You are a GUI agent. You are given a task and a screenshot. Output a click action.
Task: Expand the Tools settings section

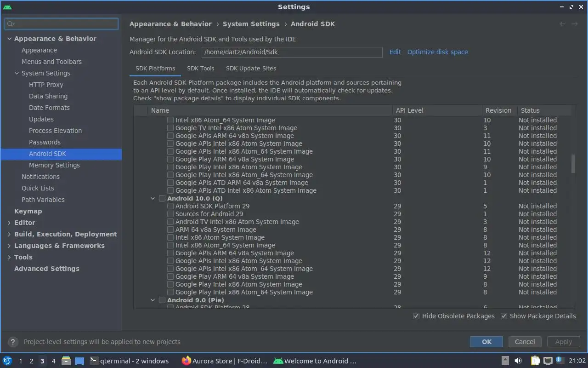coord(9,257)
